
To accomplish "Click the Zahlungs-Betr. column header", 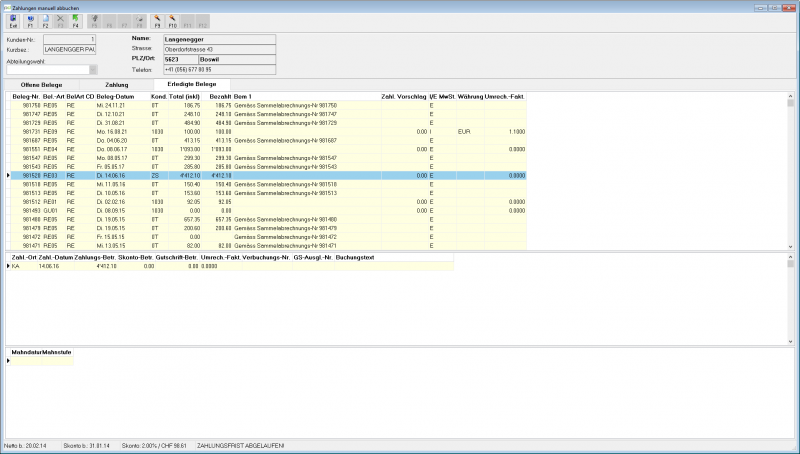I will coord(95,258).
